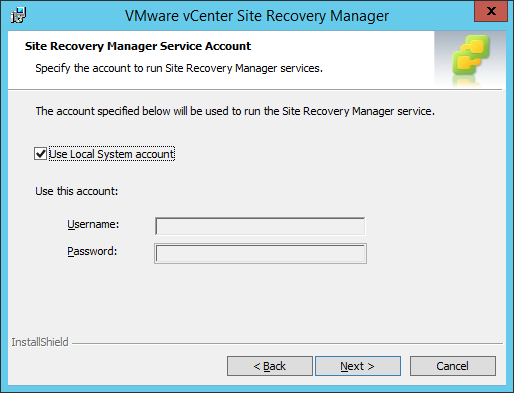Screen dimensions: 514x393
Task: Cancel the Site Recovery Manager installation
Action: coord(453,366)
